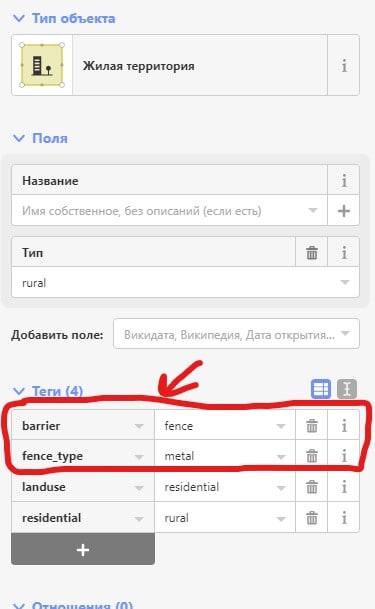Show info for the Название field
The image size is (375, 609).
(x=344, y=180)
